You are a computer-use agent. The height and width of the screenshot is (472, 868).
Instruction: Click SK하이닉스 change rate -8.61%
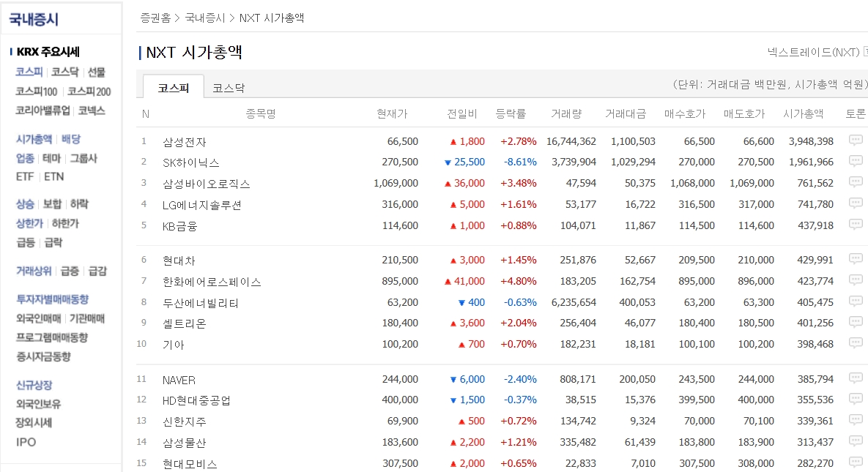tap(520, 162)
